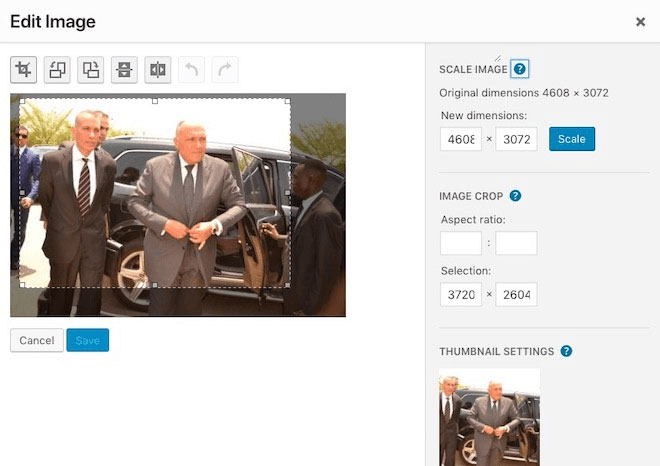Click the thumbnail preview image

(489, 416)
